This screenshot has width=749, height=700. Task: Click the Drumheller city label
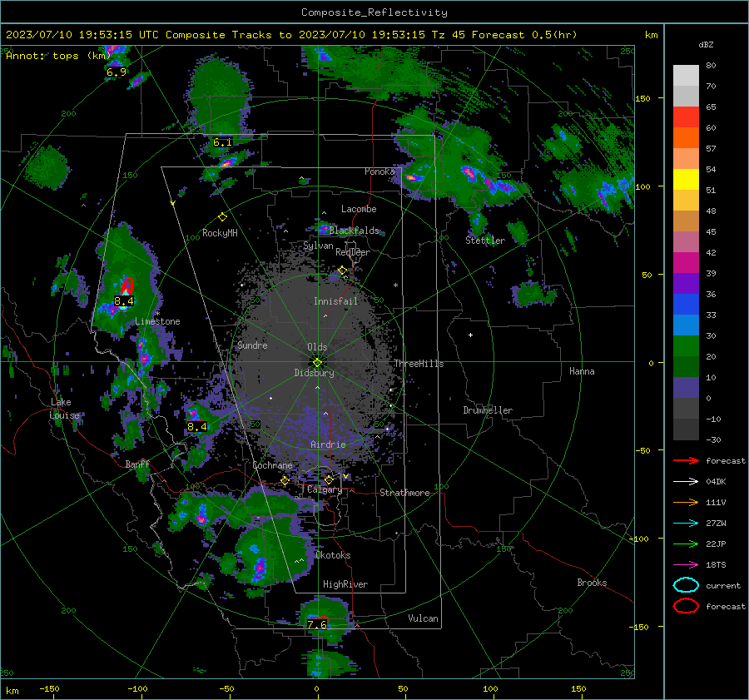click(488, 410)
